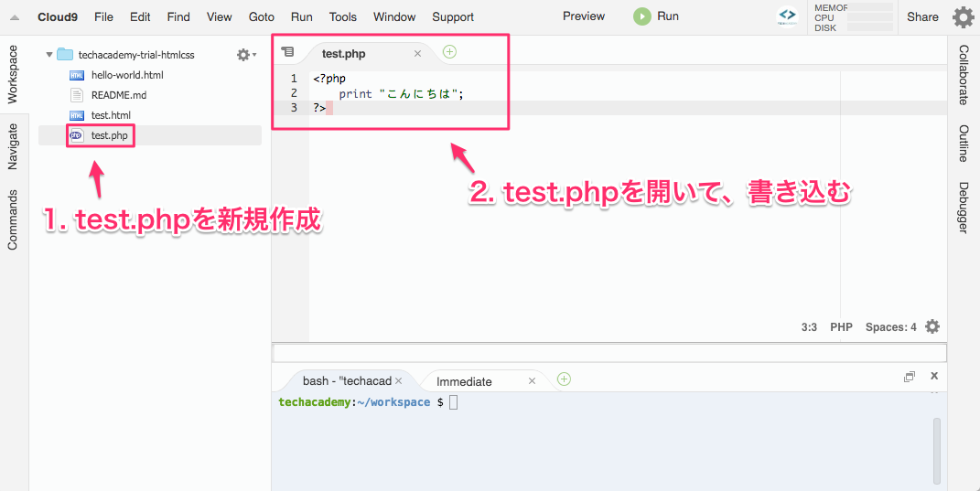Add new terminal tab with plus icon

tap(564, 379)
